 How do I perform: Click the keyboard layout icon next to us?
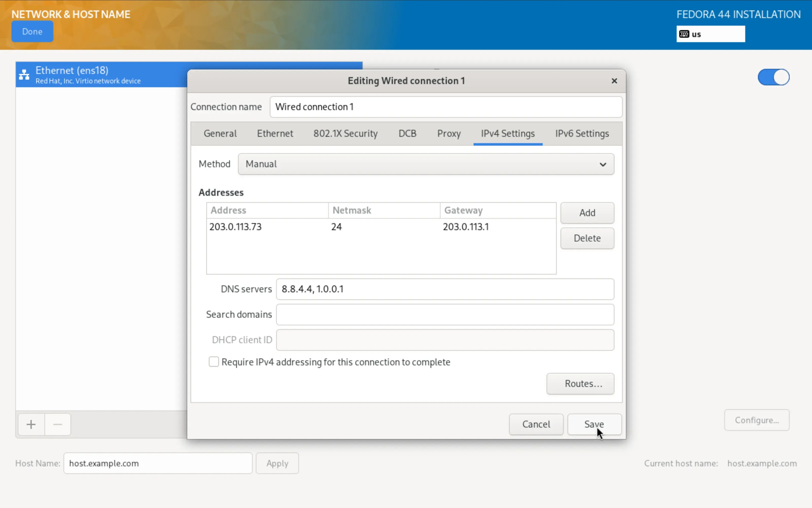(x=684, y=34)
